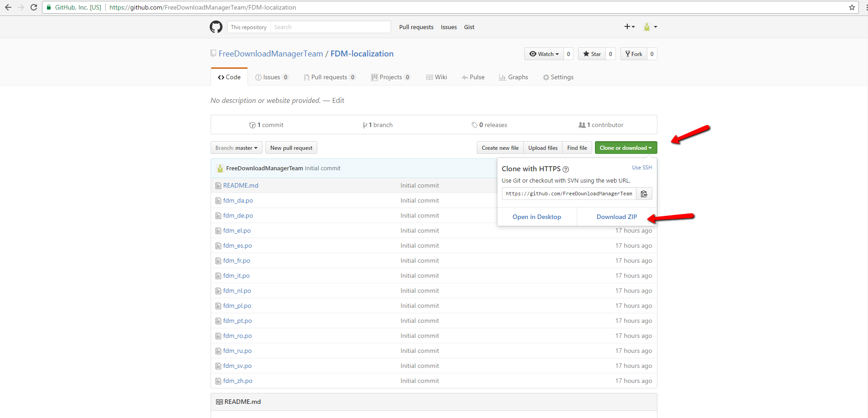Image resolution: width=868 pixels, height=418 pixels.
Task: Open fdm_de.po file
Action: point(238,216)
